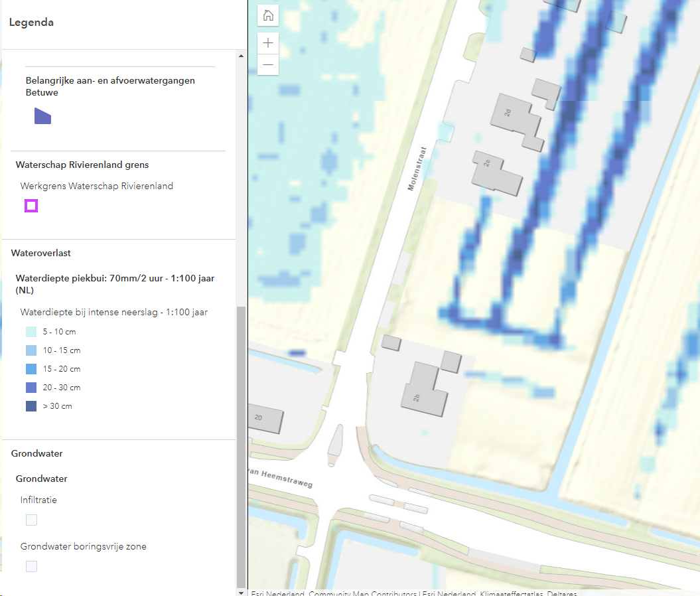This screenshot has height=596, width=700.
Task: Click the legend scrollbar down arrow
Action: click(241, 593)
